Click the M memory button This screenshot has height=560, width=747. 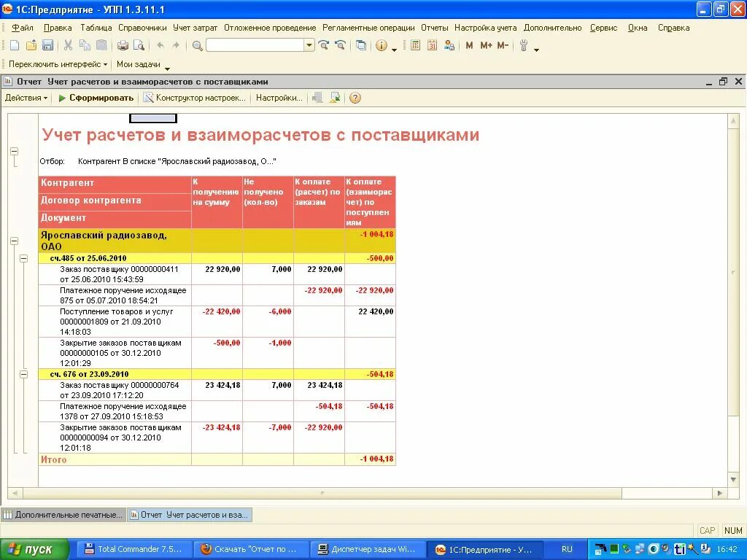[469, 46]
